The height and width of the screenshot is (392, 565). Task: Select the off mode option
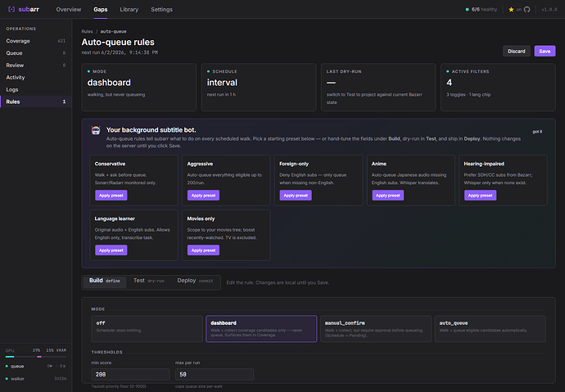[x=147, y=329]
